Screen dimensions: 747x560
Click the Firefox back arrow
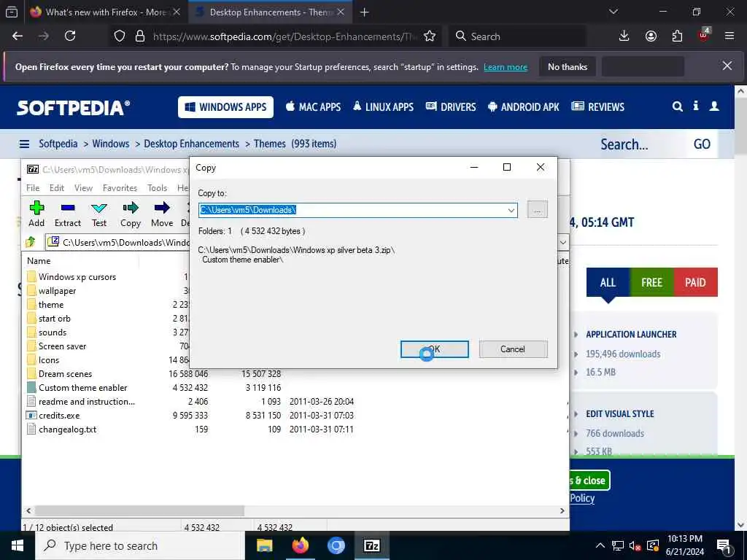pyautogui.click(x=18, y=36)
